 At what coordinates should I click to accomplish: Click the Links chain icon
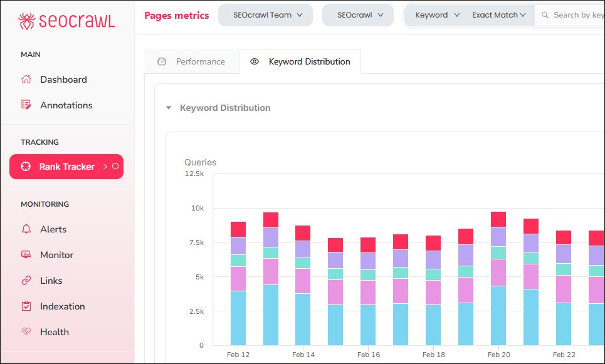[26, 281]
